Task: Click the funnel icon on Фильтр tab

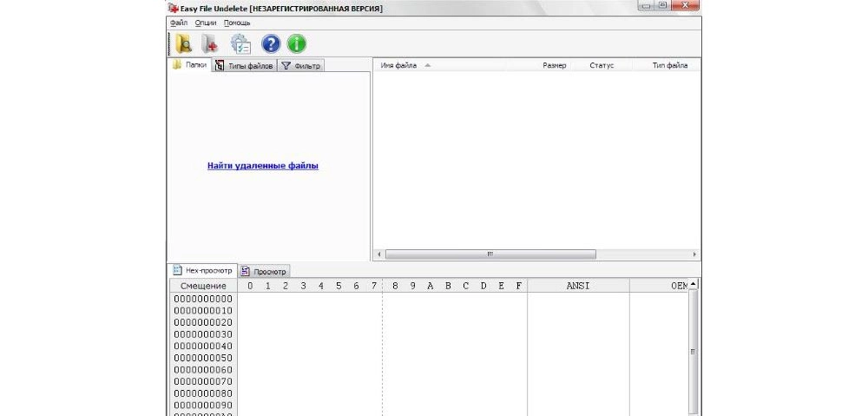Action: pyautogui.click(x=286, y=66)
